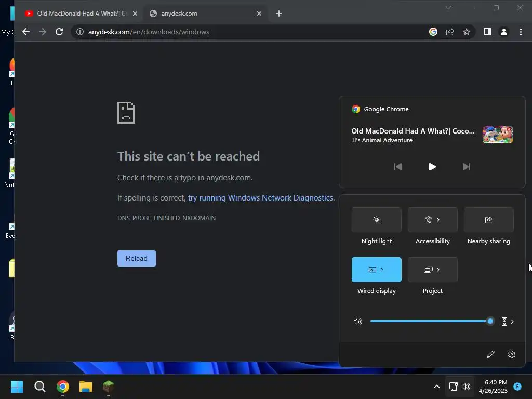Go back using Chrome's back arrow

click(x=26, y=32)
